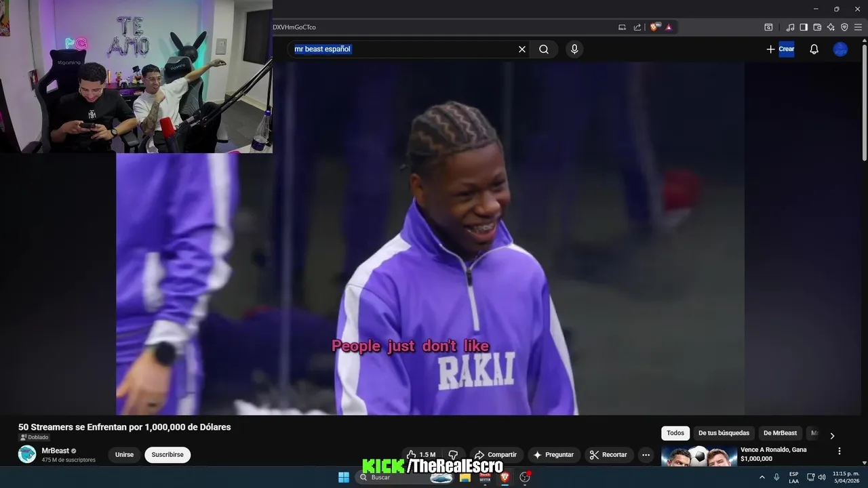Open the MrBeast channel avatar

coord(27,454)
